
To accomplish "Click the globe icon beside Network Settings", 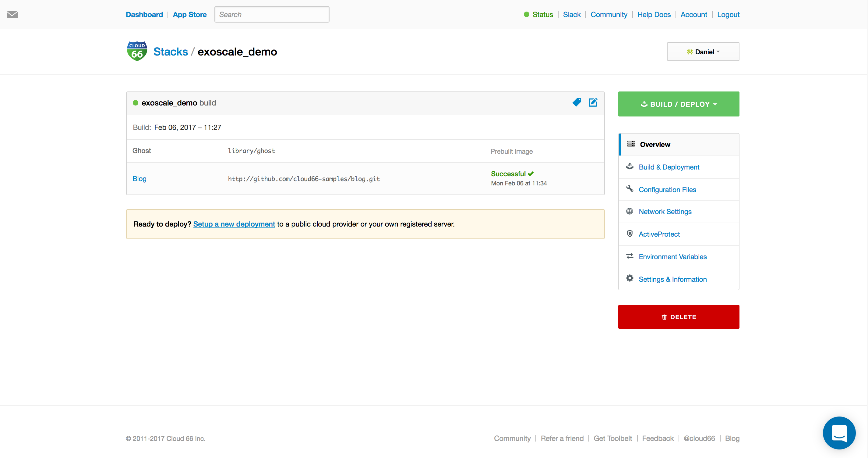I will tap(630, 211).
